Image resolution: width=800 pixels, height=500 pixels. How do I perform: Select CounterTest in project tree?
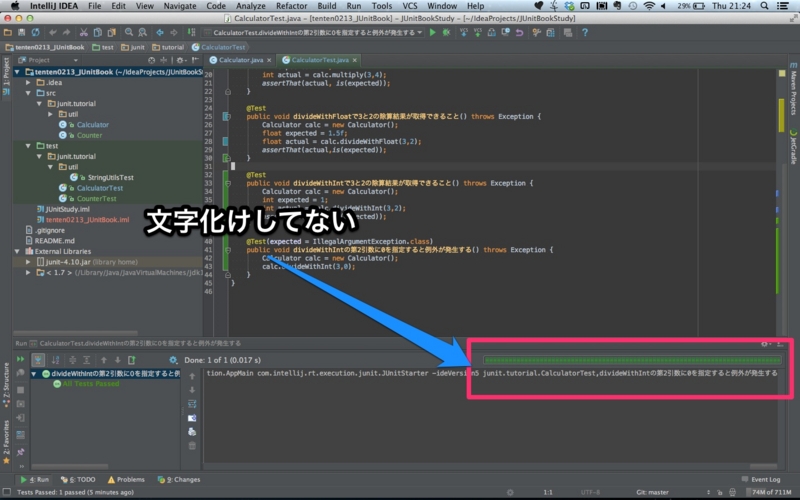[96, 198]
